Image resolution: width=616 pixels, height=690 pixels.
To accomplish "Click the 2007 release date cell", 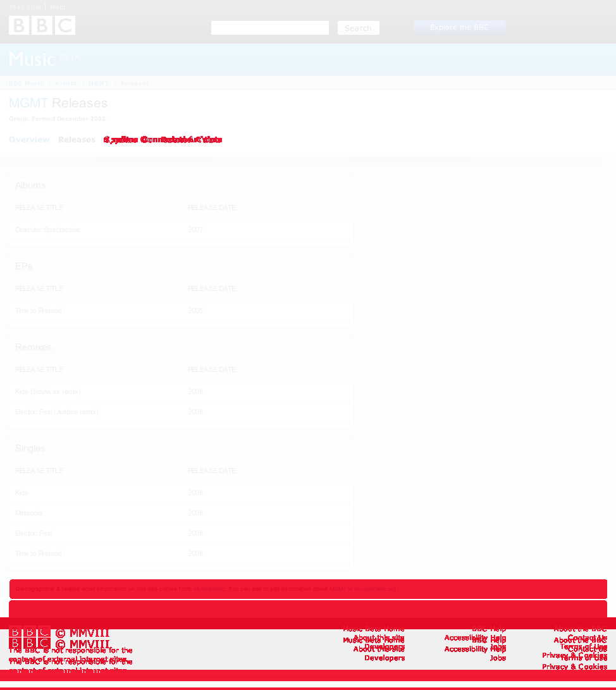I will click(x=195, y=230).
